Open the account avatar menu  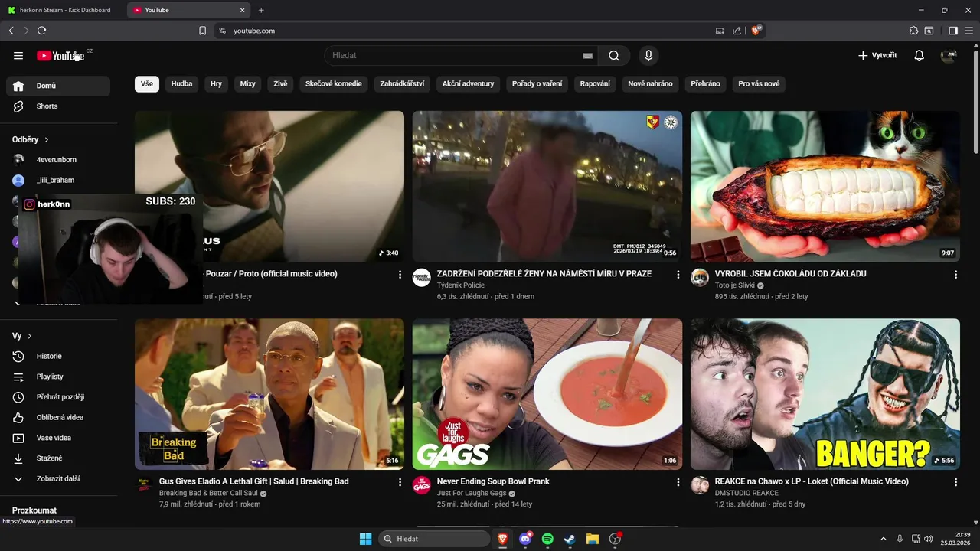point(949,55)
